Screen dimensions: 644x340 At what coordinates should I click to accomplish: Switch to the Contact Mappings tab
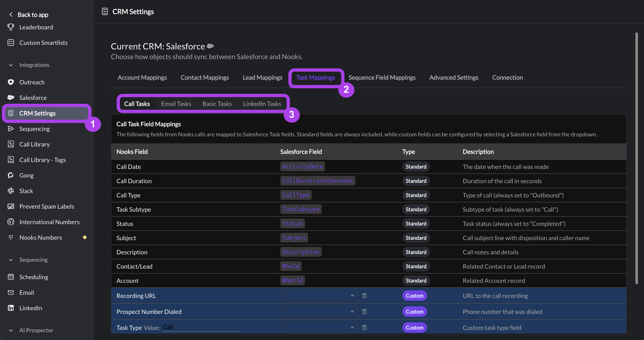point(204,77)
